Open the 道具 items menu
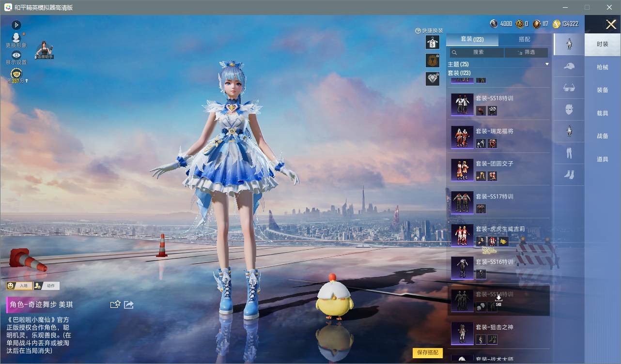The image size is (621, 364). (x=603, y=159)
